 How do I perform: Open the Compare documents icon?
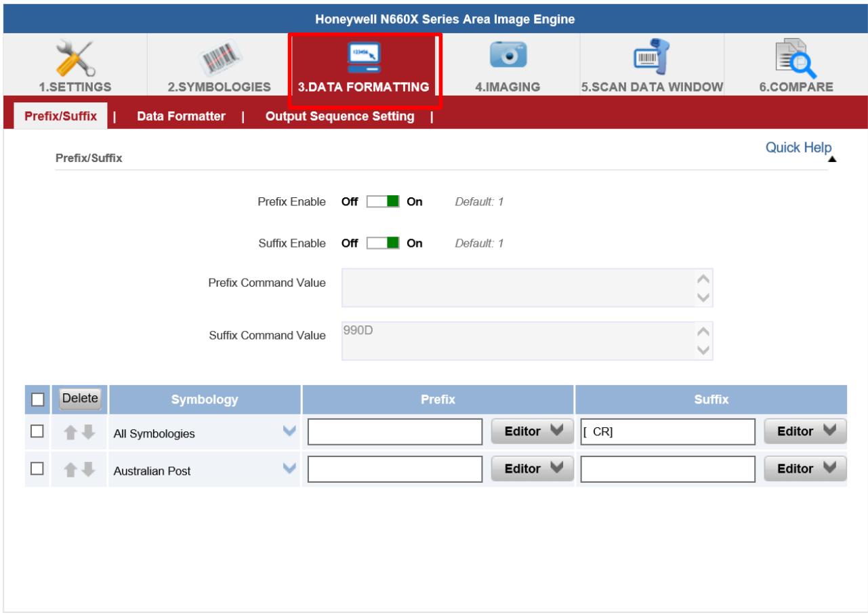[796, 58]
